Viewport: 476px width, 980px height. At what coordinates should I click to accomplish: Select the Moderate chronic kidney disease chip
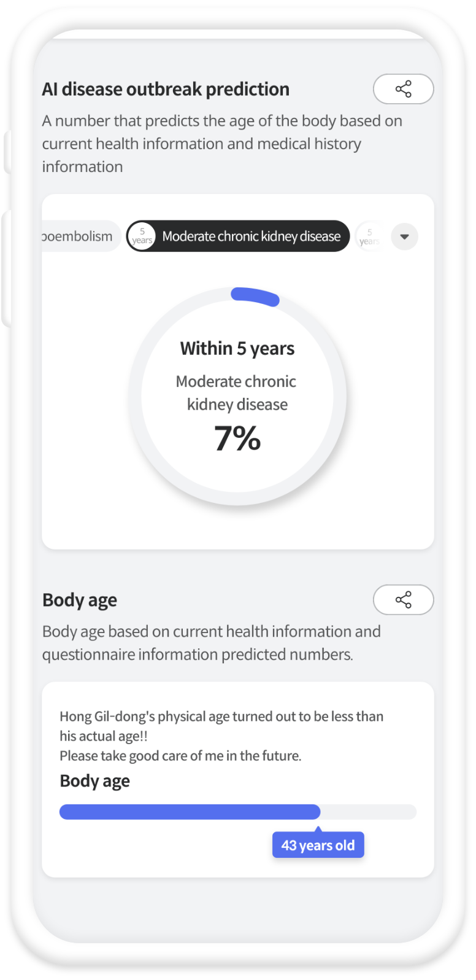click(x=238, y=236)
